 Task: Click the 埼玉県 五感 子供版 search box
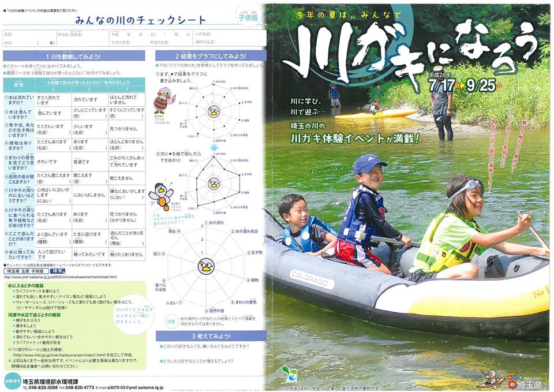click(x=26, y=270)
